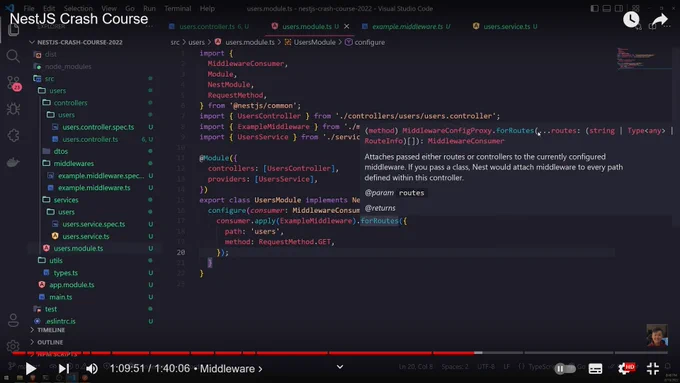The height and width of the screenshot is (383, 680).
Task: Open the File menu
Action: 29,8
